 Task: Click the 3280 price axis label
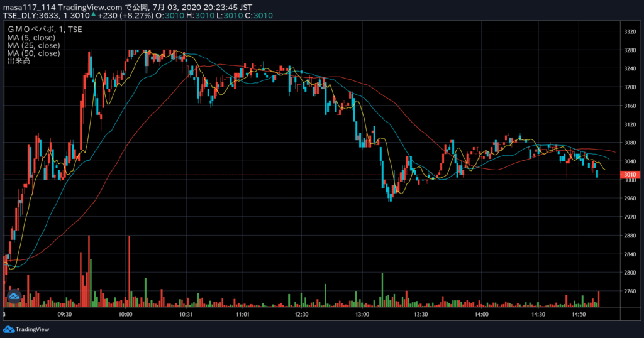pyautogui.click(x=630, y=50)
